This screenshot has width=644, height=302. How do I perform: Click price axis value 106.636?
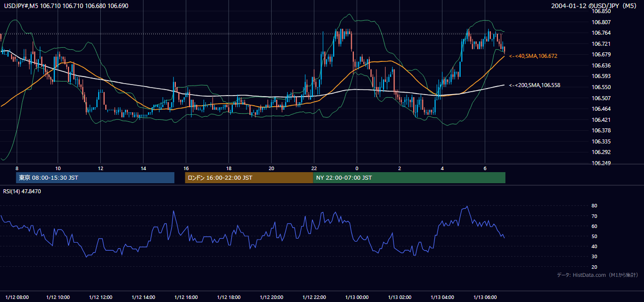601,65
